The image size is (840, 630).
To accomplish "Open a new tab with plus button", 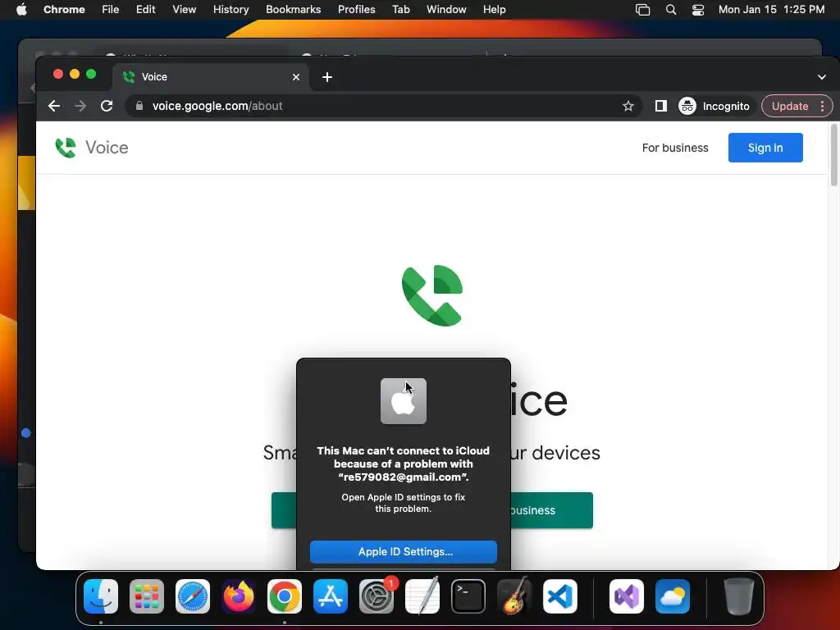I will [327, 77].
